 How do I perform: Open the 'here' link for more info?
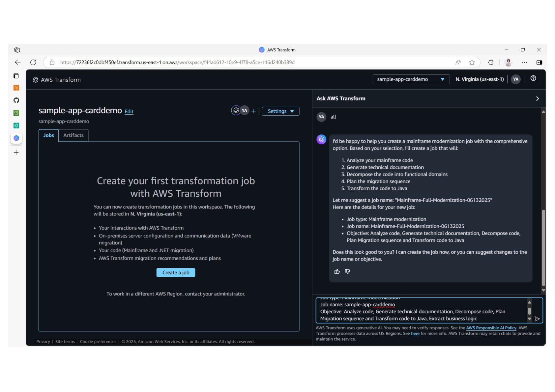tap(415, 333)
